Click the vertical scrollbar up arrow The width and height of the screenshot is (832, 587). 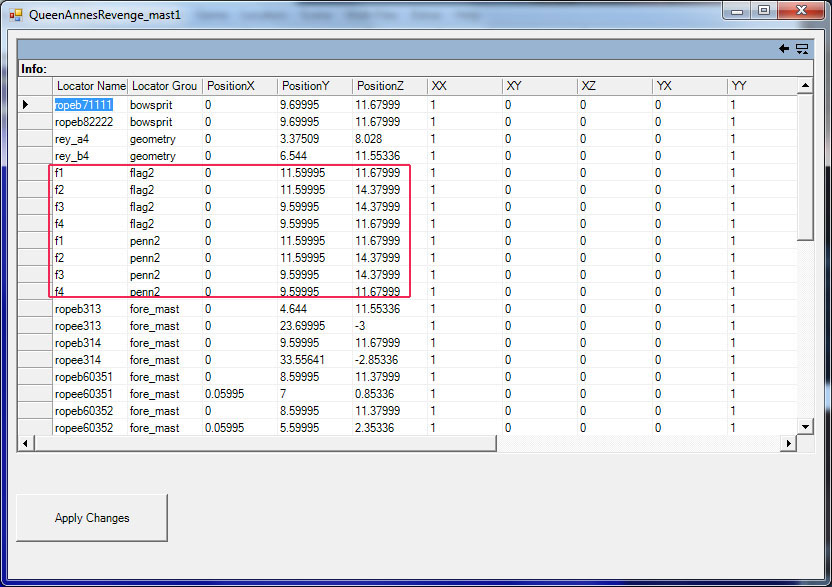point(805,85)
